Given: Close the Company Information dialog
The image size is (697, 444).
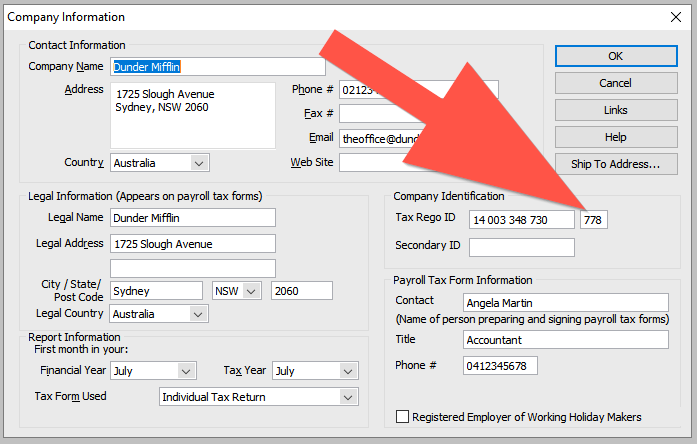Looking at the screenshot, I should (x=676, y=17).
